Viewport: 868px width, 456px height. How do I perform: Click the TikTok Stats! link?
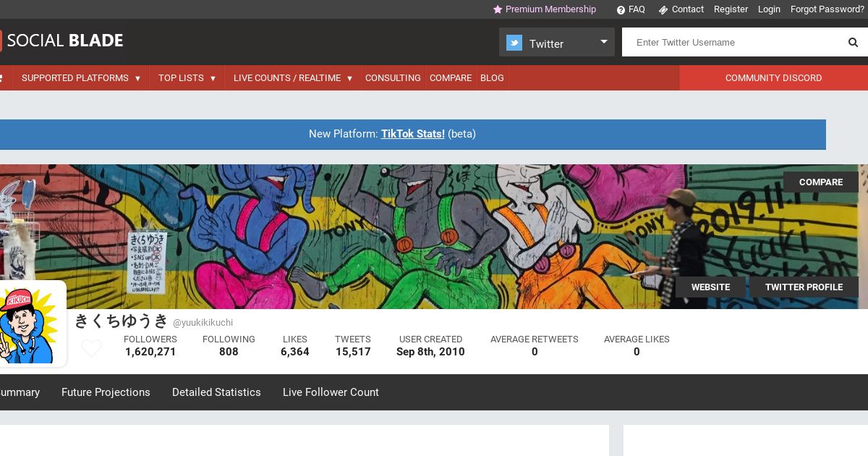pos(413,134)
